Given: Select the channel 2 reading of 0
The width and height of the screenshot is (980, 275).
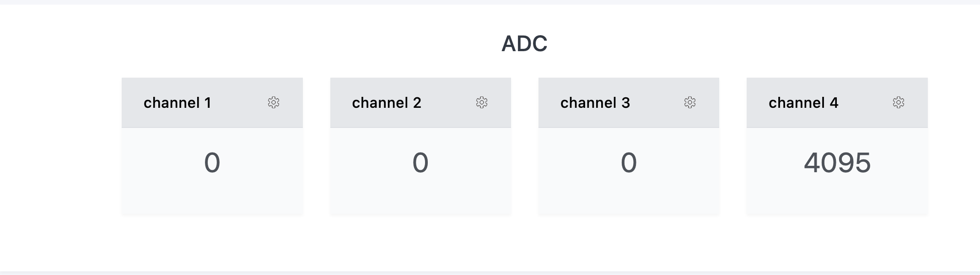Looking at the screenshot, I should click(420, 163).
